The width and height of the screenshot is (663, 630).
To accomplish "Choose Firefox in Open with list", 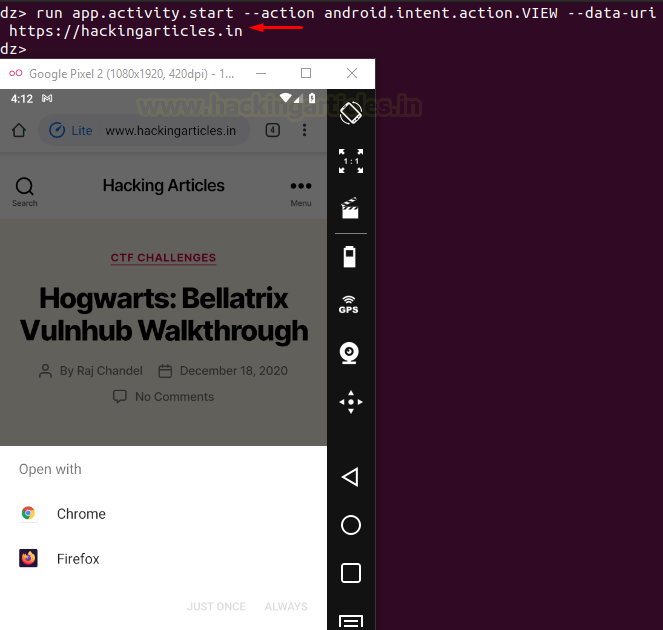I will [163, 558].
